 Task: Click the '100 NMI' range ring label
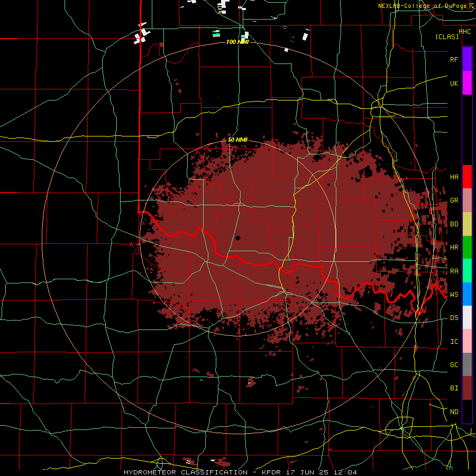coord(237,42)
